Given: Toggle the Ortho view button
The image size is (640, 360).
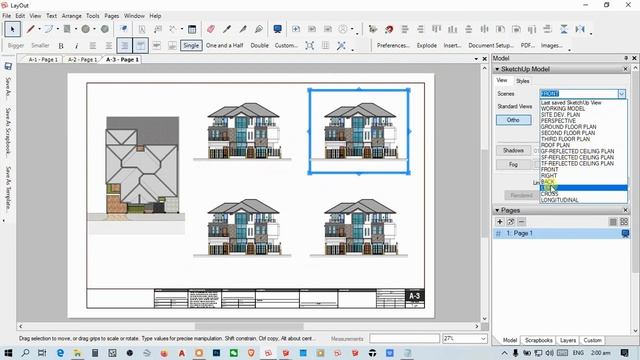Looking at the screenshot, I should tap(513, 120).
